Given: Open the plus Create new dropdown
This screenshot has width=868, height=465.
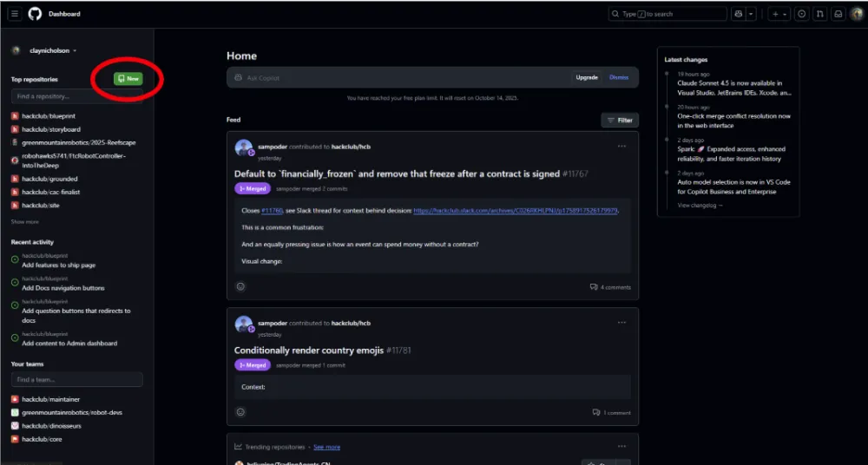Looking at the screenshot, I should [779, 14].
